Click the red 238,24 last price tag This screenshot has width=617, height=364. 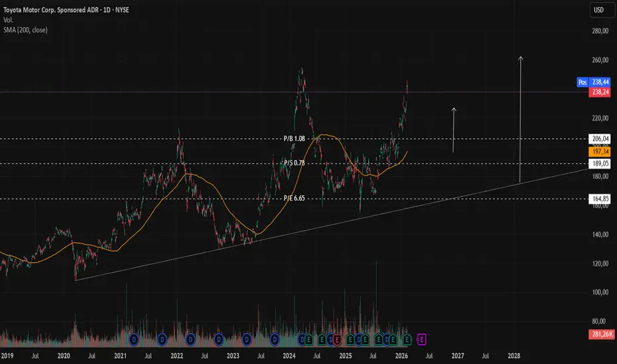[x=600, y=92]
